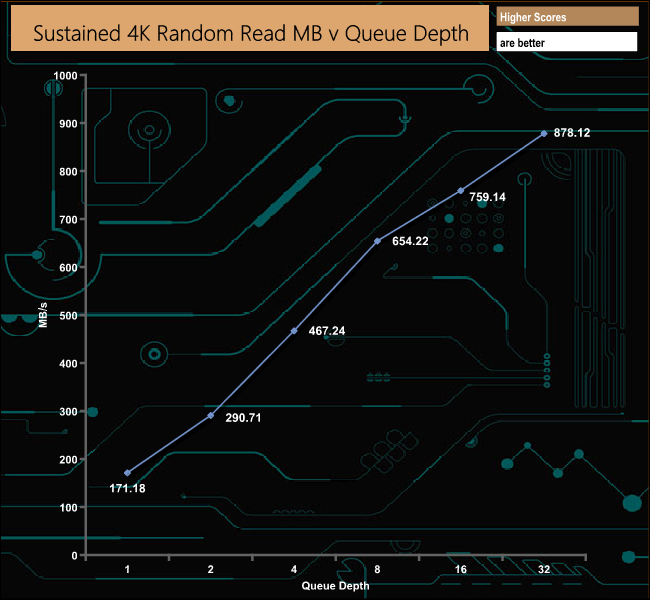
Task: Click the x-axis queue depth label 32
Action: point(544,569)
